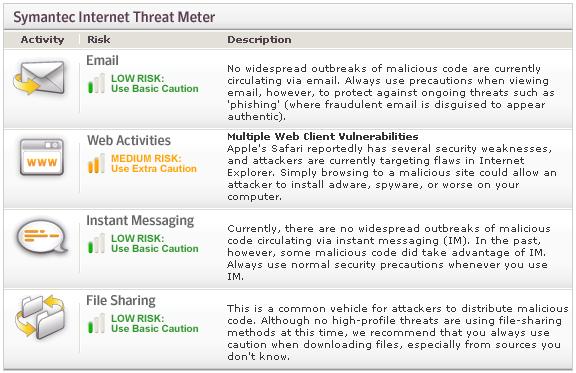Click the Instant Messaging green risk bars
This screenshot has width=576, height=373.
point(96,244)
